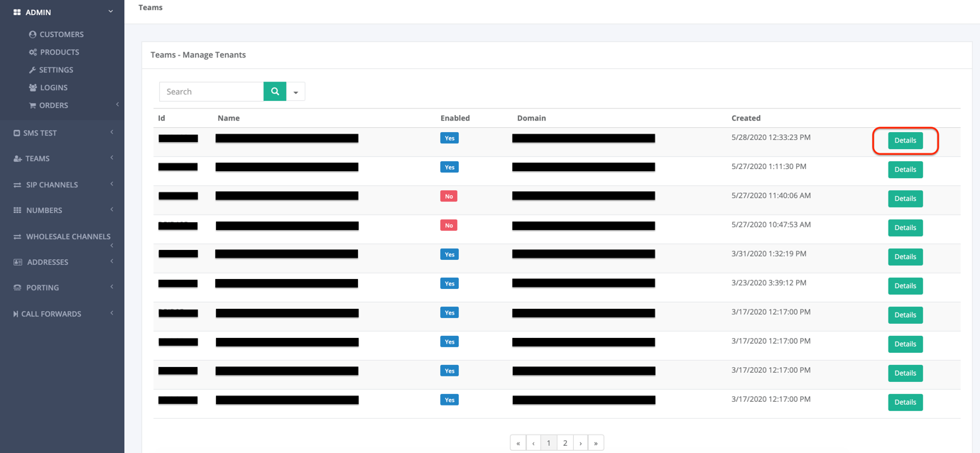Expand the SIP Channels submenu chevron
980x453 pixels.
(112, 184)
